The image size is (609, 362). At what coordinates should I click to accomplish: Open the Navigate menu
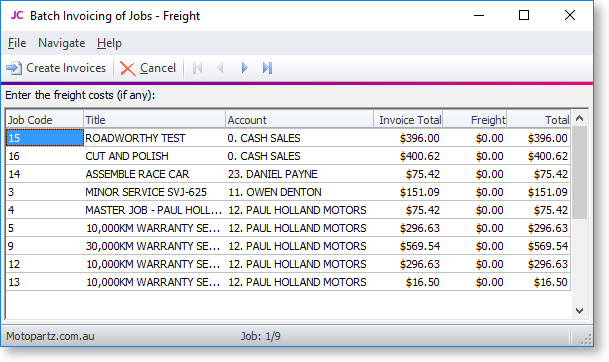pyautogui.click(x=61, y=43)
